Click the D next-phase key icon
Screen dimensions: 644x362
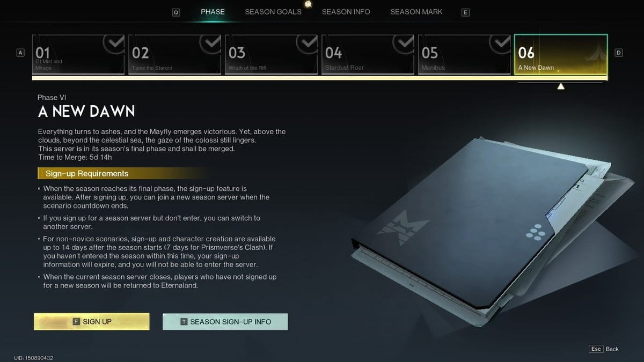tap(619, 53)
